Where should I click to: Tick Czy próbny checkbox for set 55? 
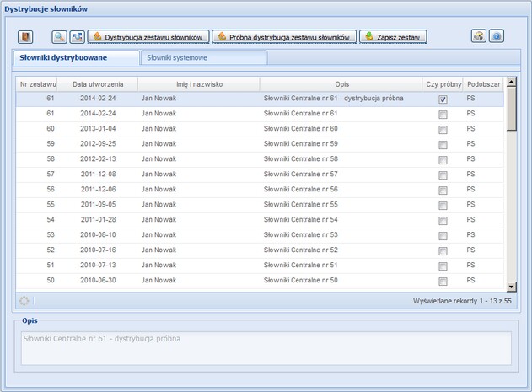(443, 206)
